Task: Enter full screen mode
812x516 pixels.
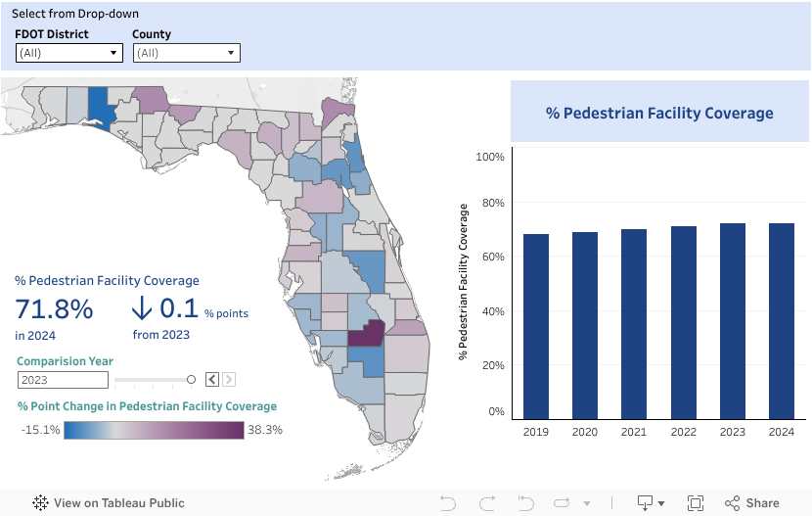Action: coord(696,503)
